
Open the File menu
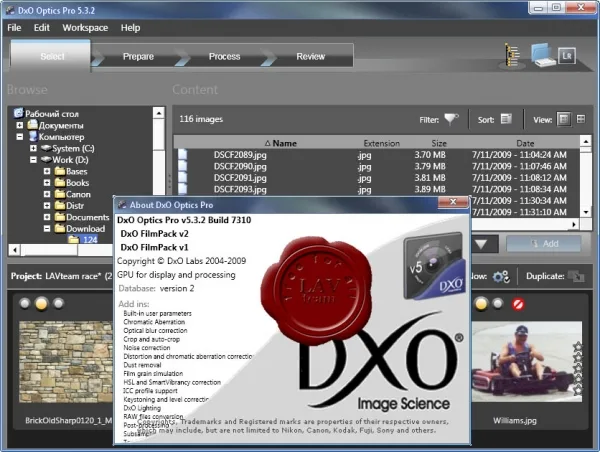14,28
